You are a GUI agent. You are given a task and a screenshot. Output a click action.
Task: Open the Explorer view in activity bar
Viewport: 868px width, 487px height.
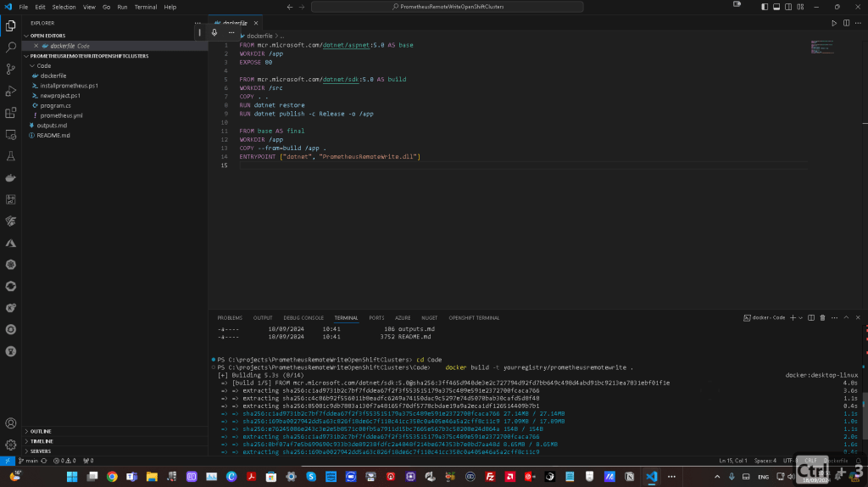coord(10,25)
